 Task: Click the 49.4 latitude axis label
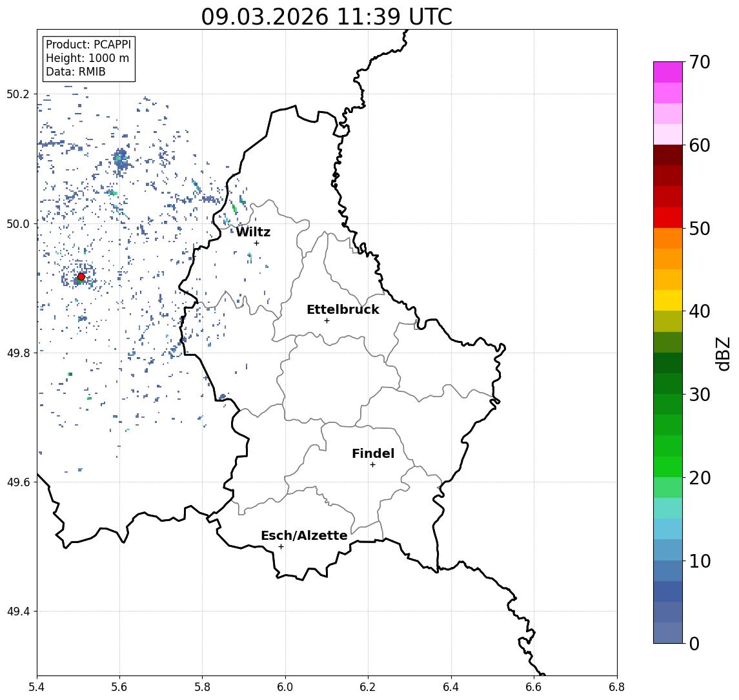pyautogui.click(x=17, y=612)
